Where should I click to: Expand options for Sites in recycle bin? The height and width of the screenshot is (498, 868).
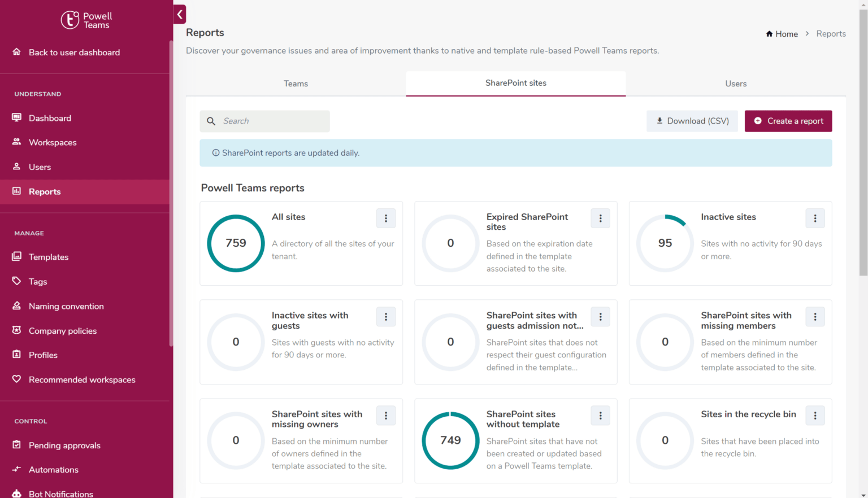click(x=815, y=416)
